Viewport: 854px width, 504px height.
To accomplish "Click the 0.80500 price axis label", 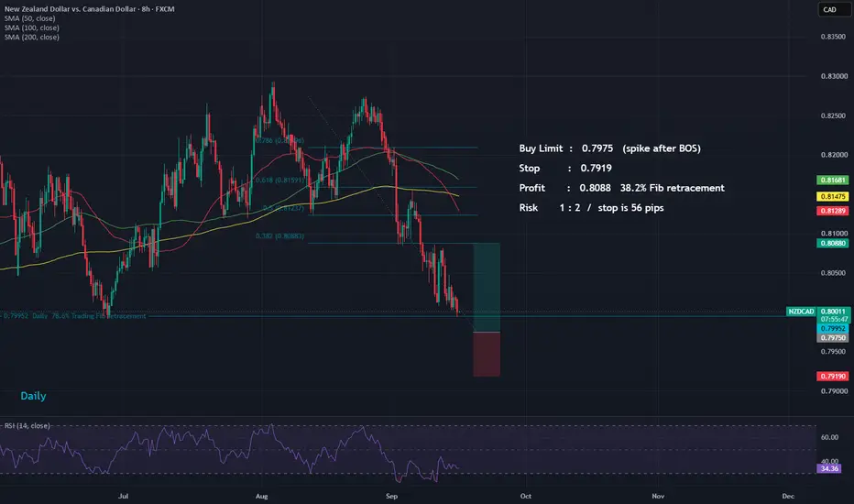I will coord(834,273).
